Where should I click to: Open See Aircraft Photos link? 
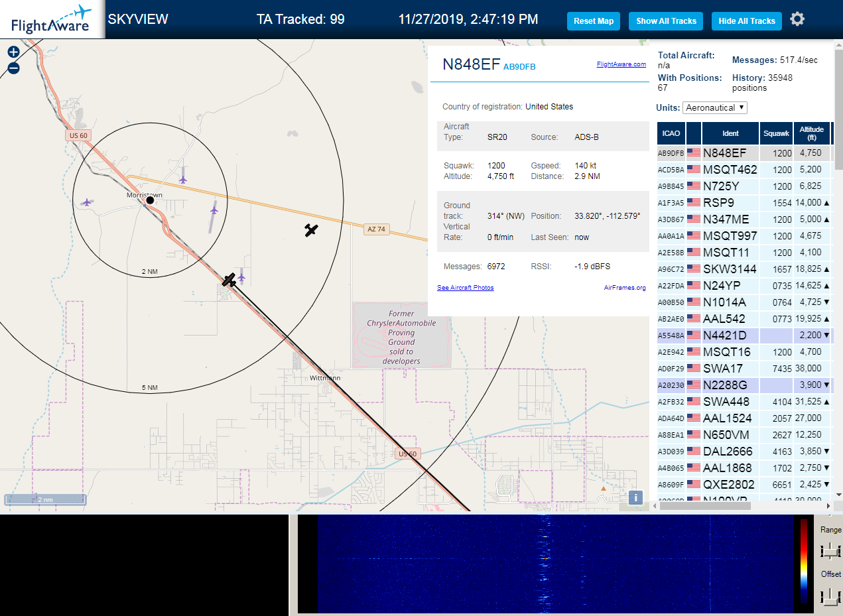(466, 288)
